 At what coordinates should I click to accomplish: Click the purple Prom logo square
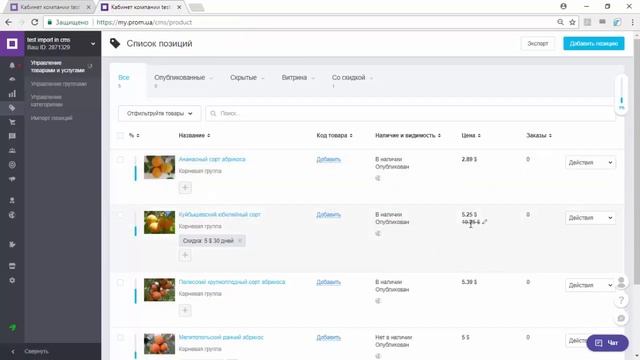click(12, 43)
